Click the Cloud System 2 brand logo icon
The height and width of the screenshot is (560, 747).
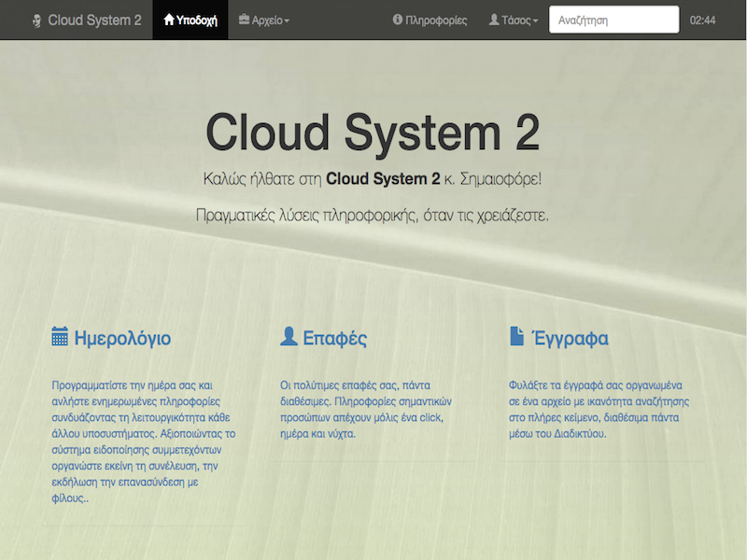36,21
